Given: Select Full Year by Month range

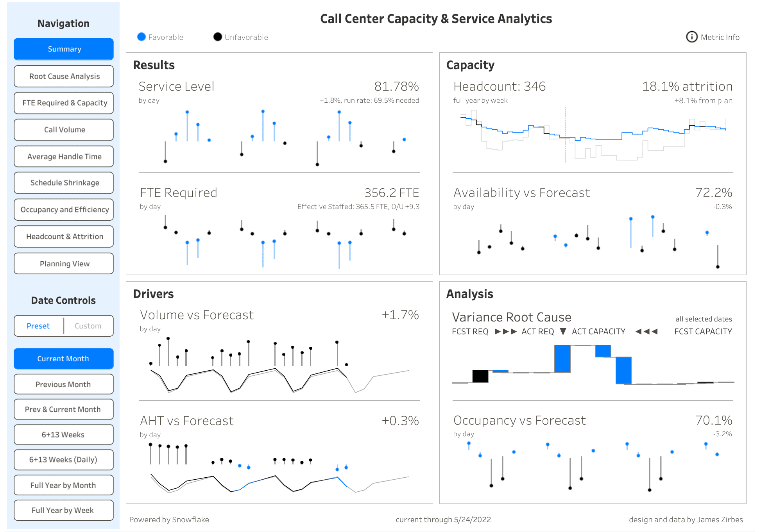Looking at the screenshot, I should [x=63, y=485].
